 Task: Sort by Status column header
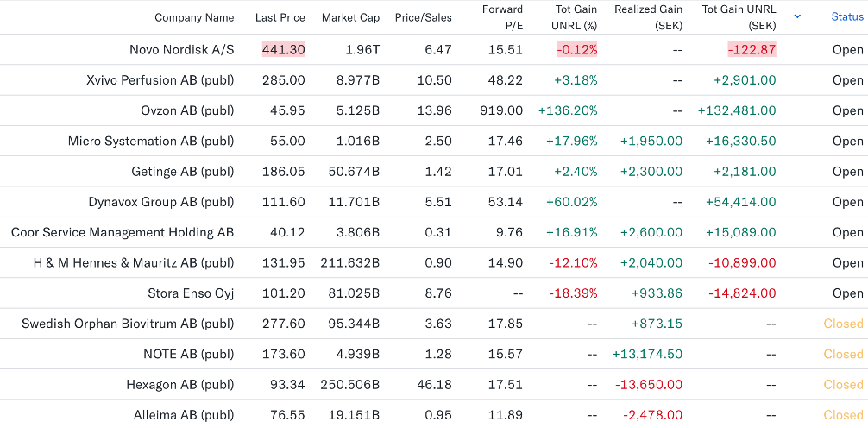click(847, 17)
